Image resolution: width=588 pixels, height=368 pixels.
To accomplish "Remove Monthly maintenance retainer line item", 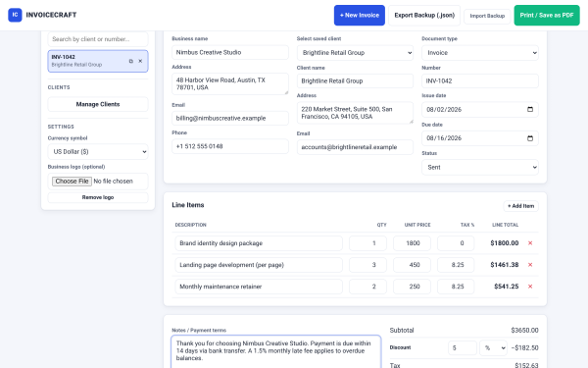I will click(x=530, y=287).
